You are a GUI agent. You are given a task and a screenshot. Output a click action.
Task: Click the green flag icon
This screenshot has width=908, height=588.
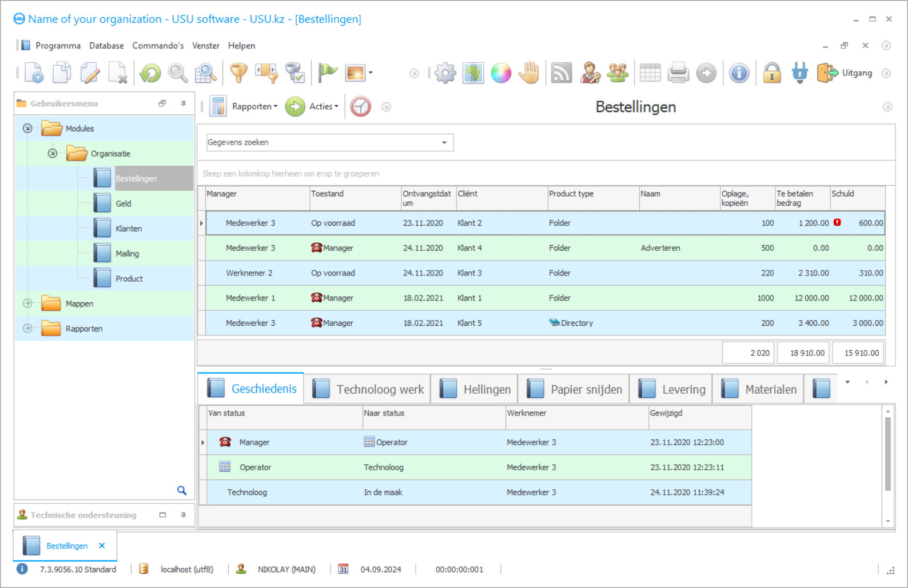click(328, 73)
